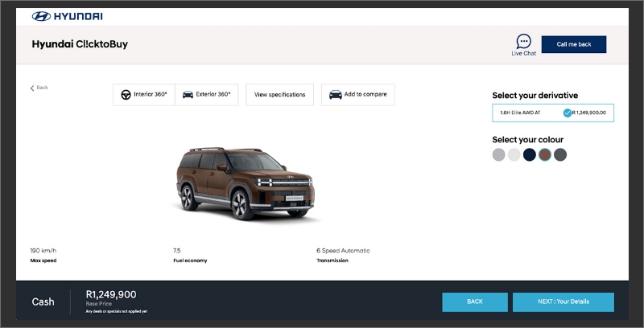Screen dimensions: 644x328
Task: Click the 190 km/h max speed value
Action: click(43, 251)
